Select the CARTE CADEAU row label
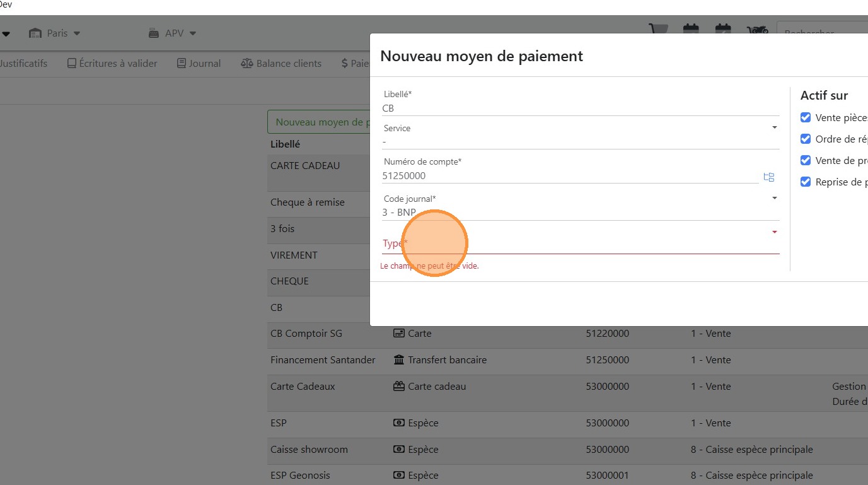Viewport: 868px width, 485px height. click(x=305, y=165)
